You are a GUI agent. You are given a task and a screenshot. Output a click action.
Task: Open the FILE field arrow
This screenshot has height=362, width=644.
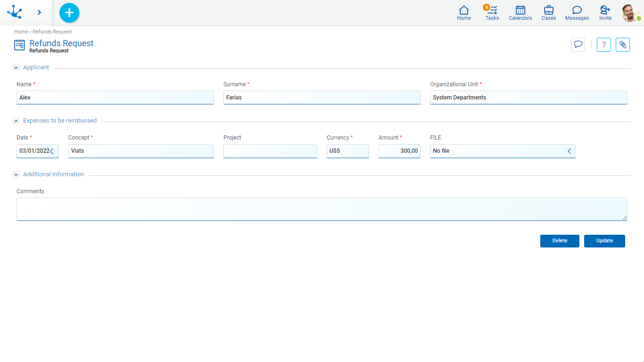click(569, 151)
